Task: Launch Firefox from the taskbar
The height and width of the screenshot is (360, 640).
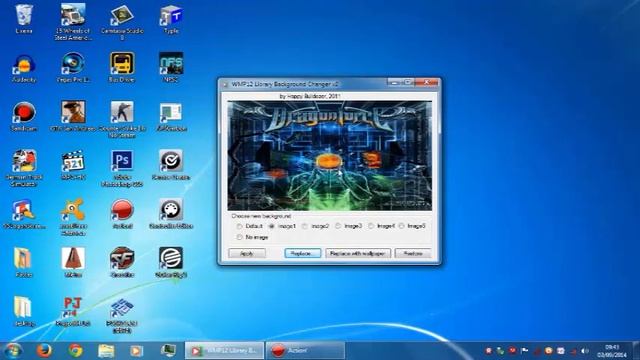Action: (44, 351)
